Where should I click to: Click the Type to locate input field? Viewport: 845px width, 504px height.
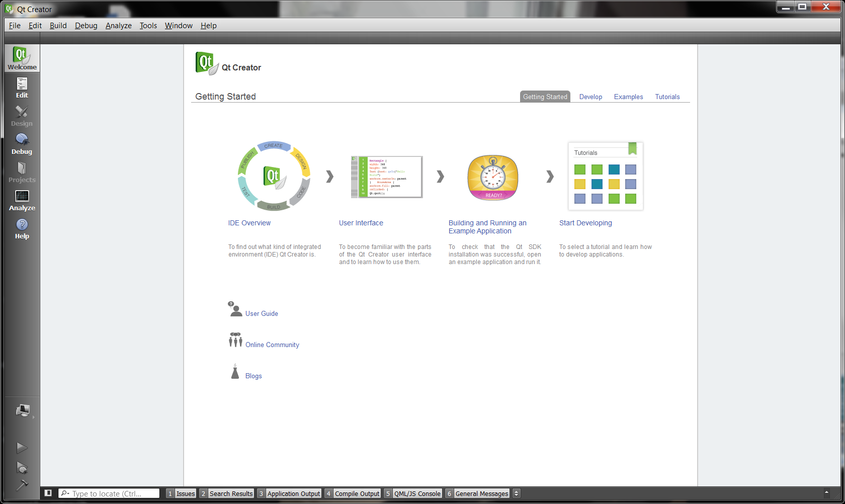(x=109, y=493)
